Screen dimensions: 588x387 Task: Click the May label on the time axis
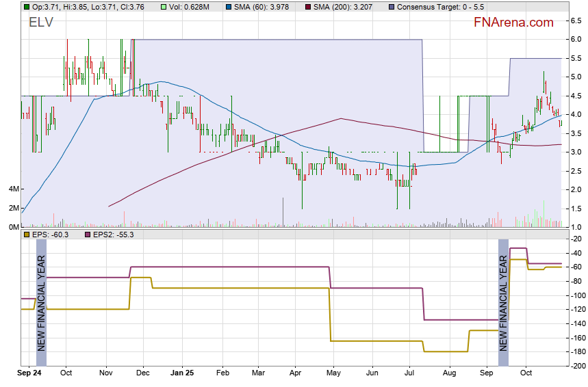coord(333,373)
